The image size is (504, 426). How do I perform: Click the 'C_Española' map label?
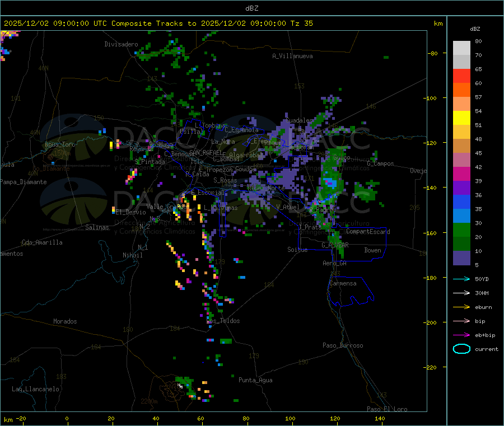coord(241,130)
